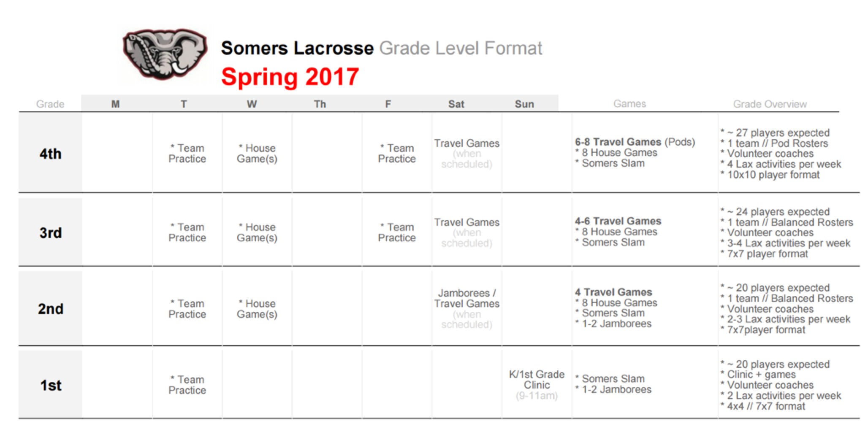Click the Games column header
868x421 pixels.
click(x=629, y=104)
